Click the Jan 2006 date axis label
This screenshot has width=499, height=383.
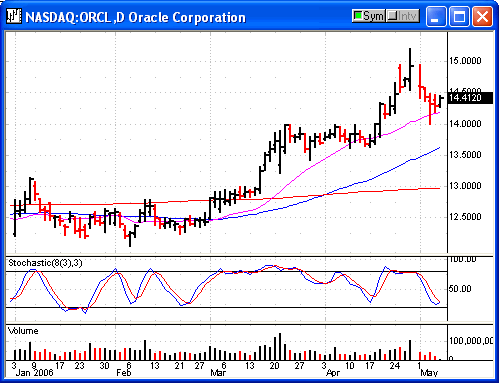tap(34, 373)
